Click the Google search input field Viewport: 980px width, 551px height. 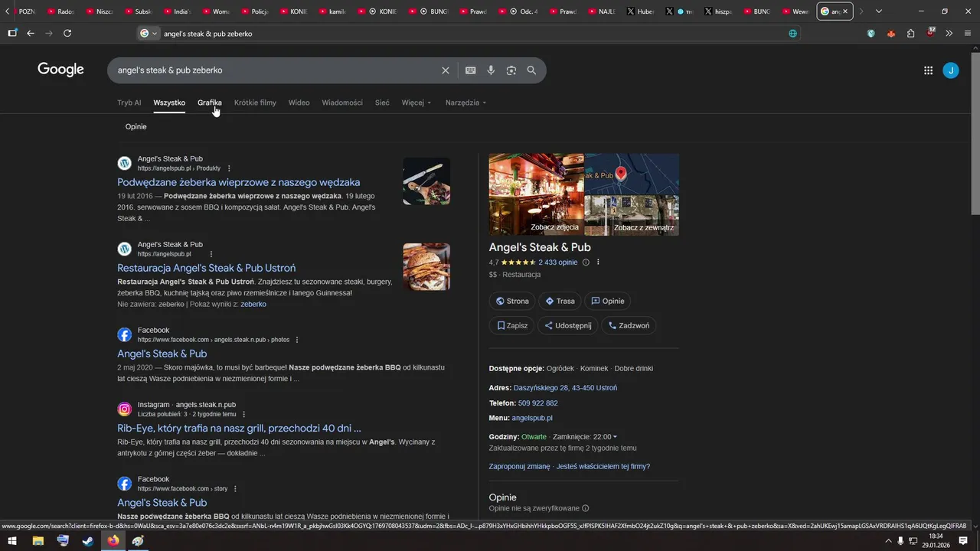(276, 70)
